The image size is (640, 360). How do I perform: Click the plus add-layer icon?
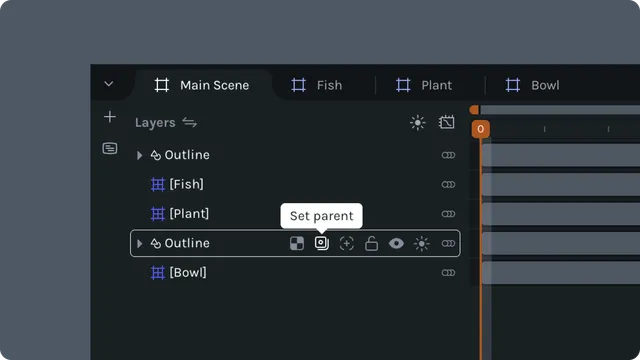(x=110, y=117)
